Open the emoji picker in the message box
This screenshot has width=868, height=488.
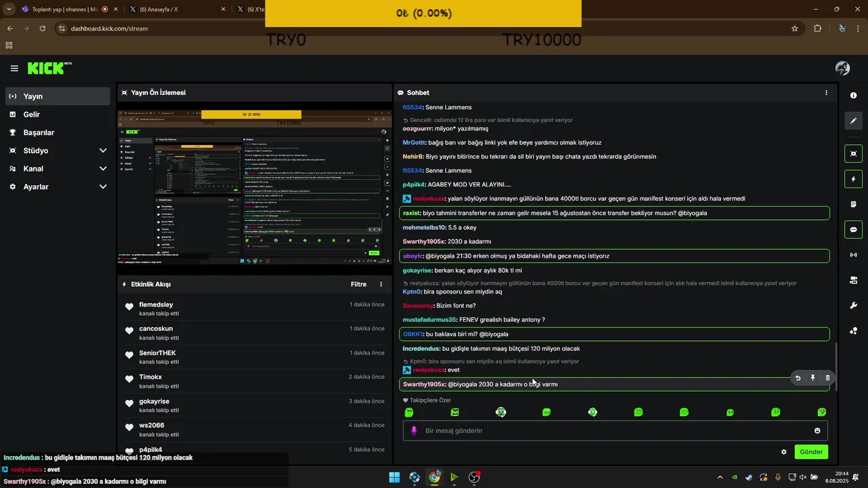[x=817, y=430]
